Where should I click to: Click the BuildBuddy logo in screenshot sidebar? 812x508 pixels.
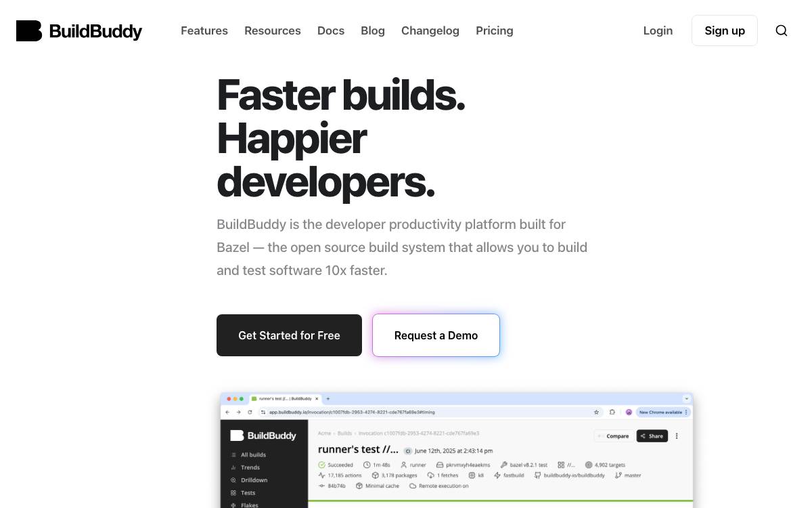point(263,436)
